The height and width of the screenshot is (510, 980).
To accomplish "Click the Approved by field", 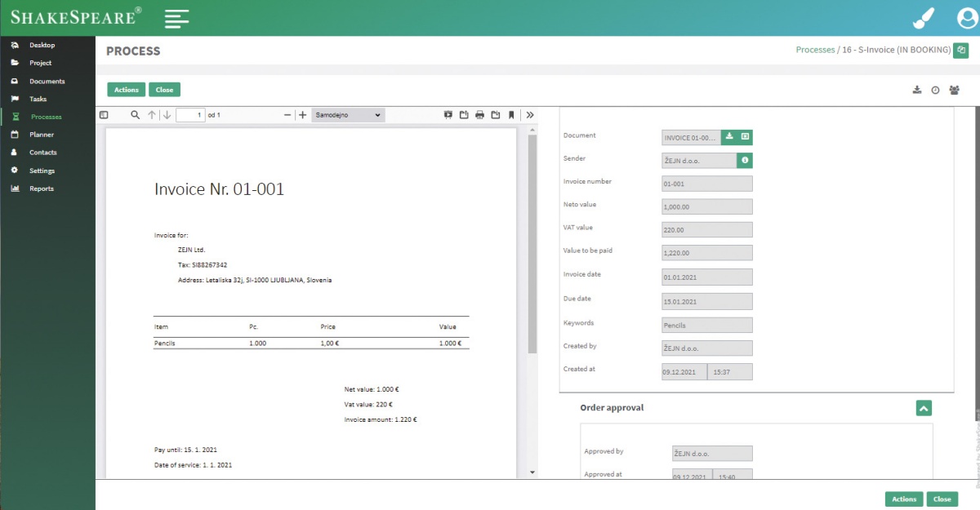I will [711, 453].
